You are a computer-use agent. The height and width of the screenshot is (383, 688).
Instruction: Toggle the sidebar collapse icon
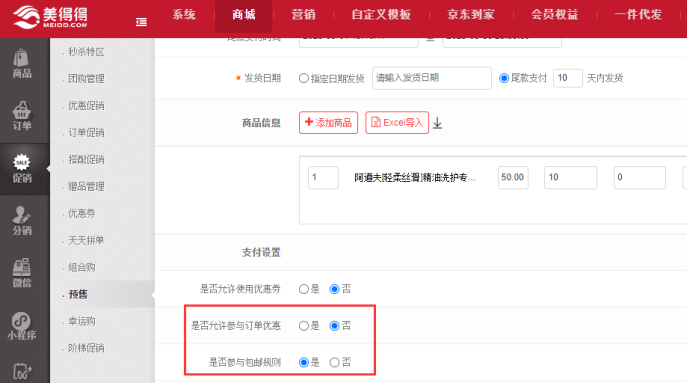(141, 22)
